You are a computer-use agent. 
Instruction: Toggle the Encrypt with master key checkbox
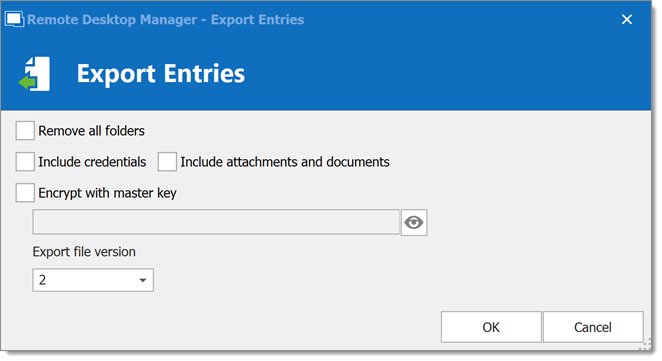[x=25, y=193]
